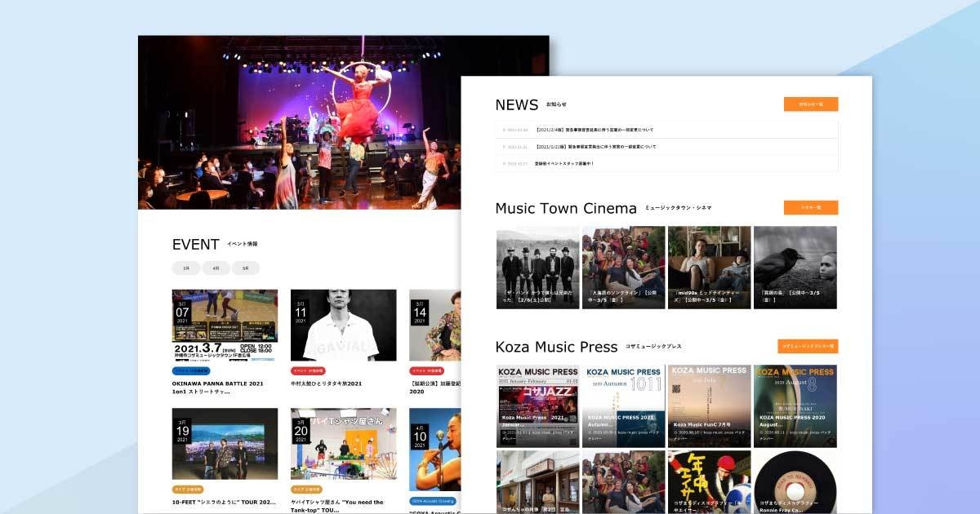Select the 4月 month filter tab
The width and height of the screenshot is (980, 514).
pos(216,268)
